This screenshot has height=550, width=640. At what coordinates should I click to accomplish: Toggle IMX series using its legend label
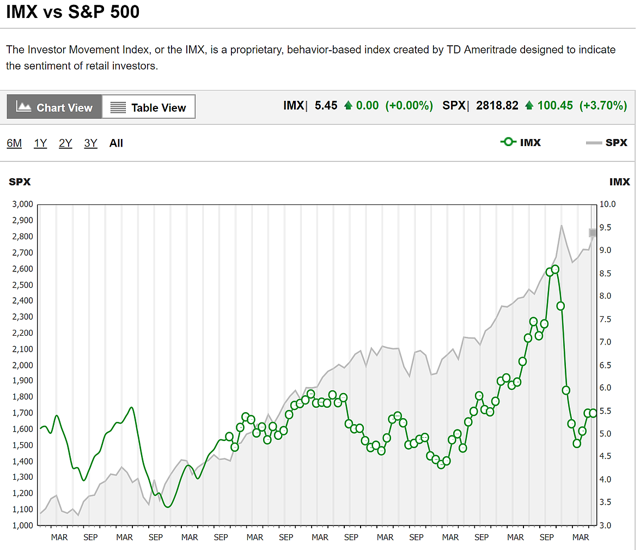point(530,143)
